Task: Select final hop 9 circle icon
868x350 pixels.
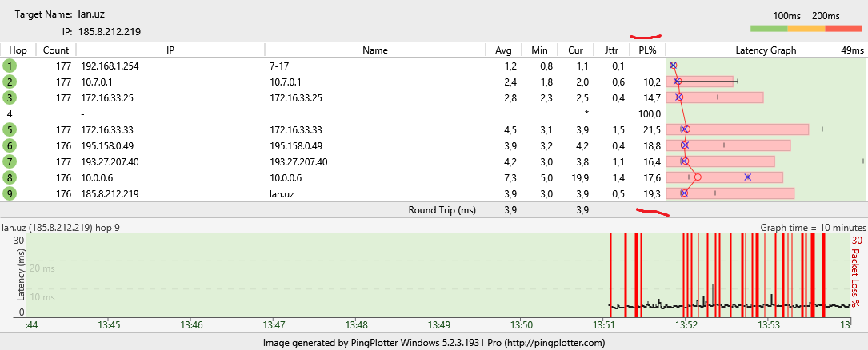Action: (x=10, y=193)
